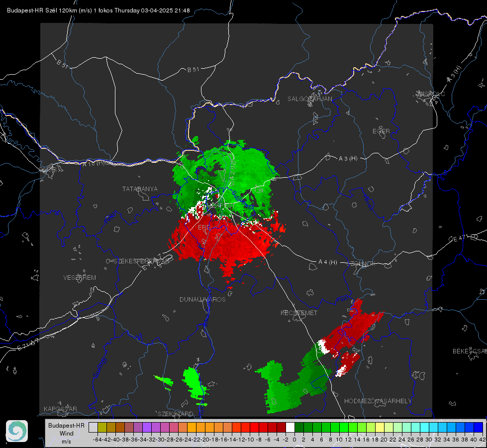Choose the pale yellow swatch above 18-20

tap(380, 428)
